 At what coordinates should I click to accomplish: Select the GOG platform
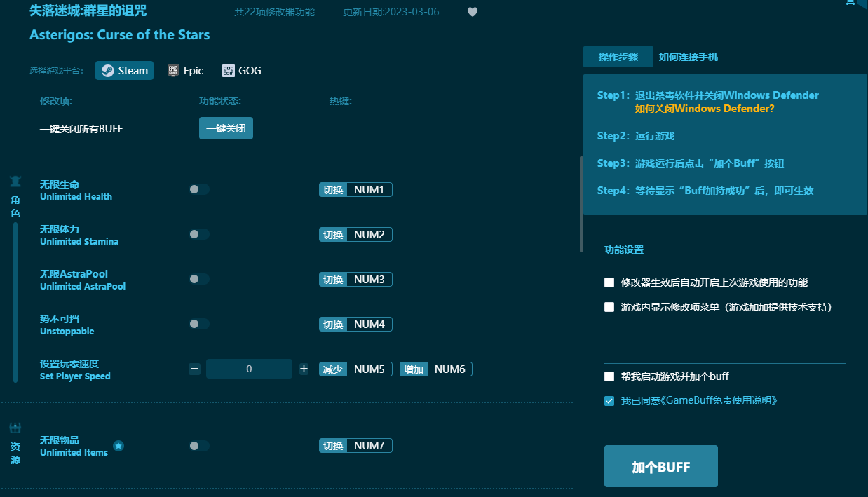pos(242,70)
